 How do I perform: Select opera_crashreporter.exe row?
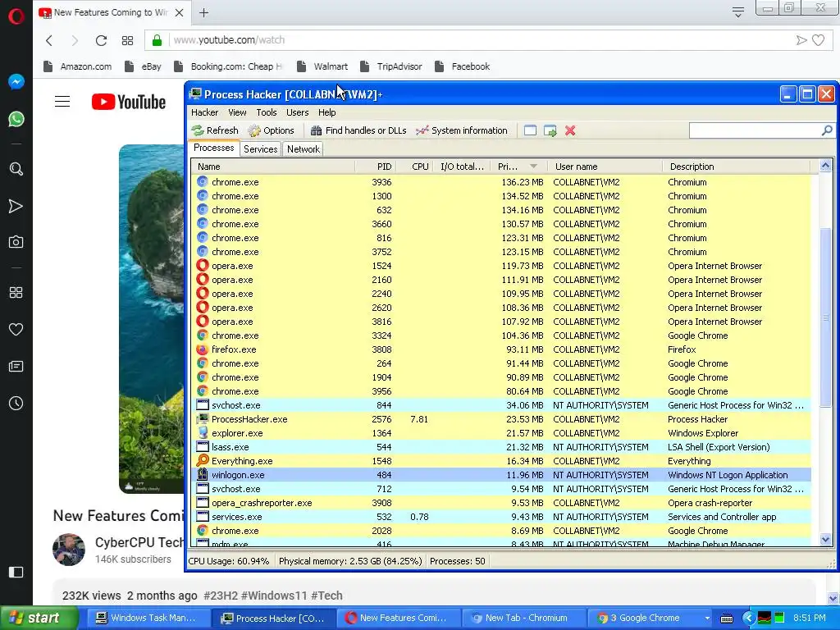point(501,503)
